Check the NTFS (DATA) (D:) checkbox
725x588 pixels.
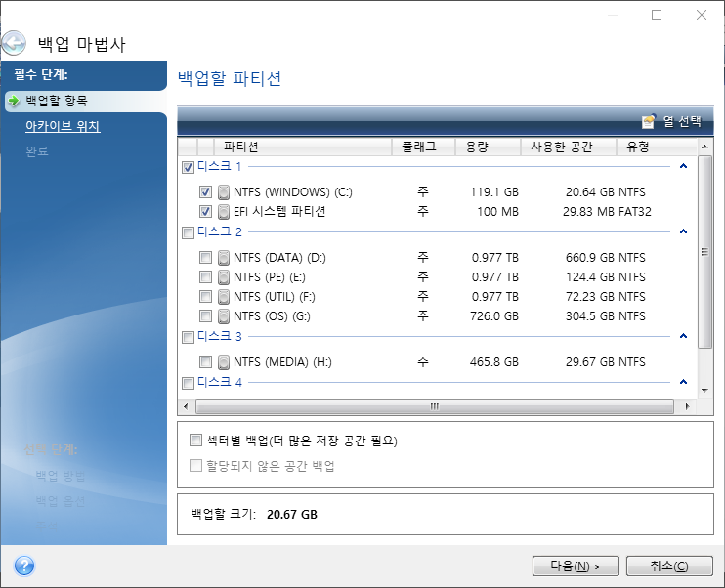[x=205, y=257]
